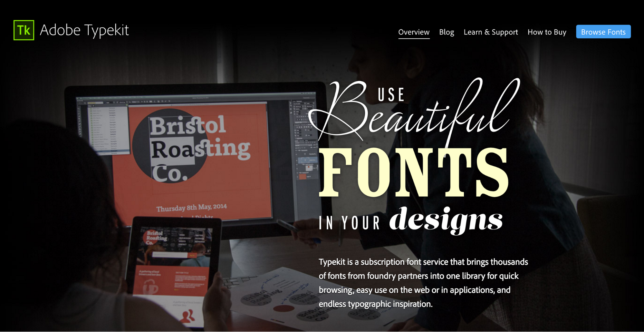Screen dimensions: 644x332
Task: Click the IN YOUR headline text
Action: (x=350, y=223)
